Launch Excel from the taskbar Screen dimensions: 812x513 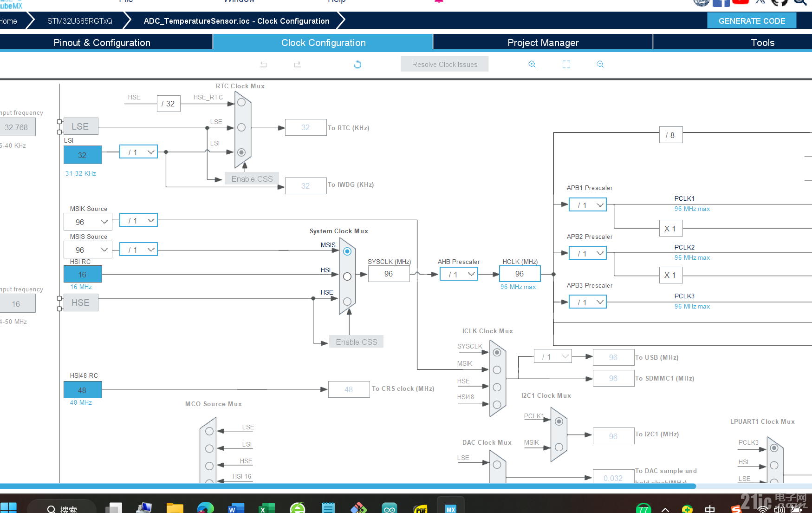click(266, 508)
